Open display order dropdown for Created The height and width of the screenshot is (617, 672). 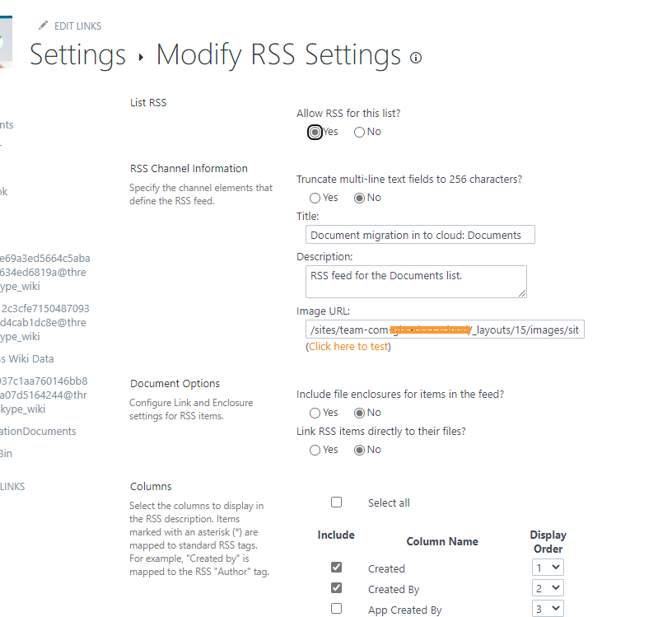point(548,568)
